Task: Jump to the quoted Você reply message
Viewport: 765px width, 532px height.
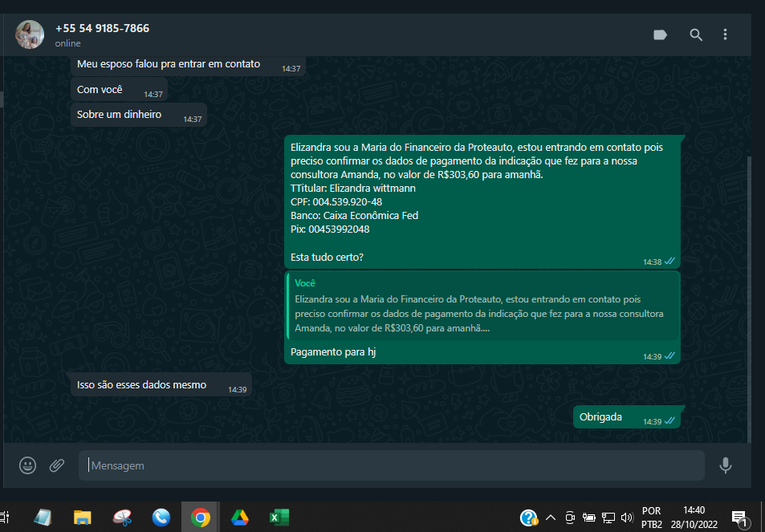Action: click(x=482, y=306)
